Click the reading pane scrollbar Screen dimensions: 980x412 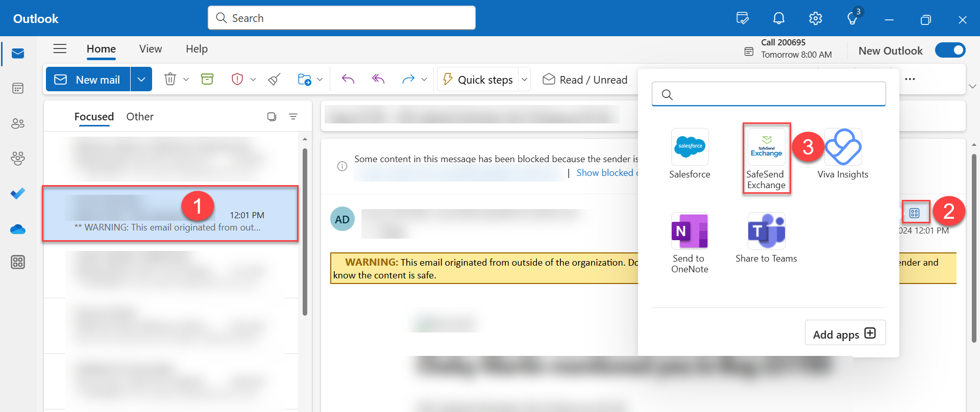(x=974, y=248)
